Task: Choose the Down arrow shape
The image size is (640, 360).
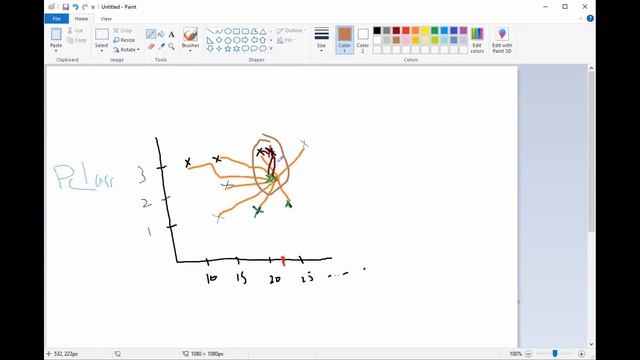Action: (210, 49)
